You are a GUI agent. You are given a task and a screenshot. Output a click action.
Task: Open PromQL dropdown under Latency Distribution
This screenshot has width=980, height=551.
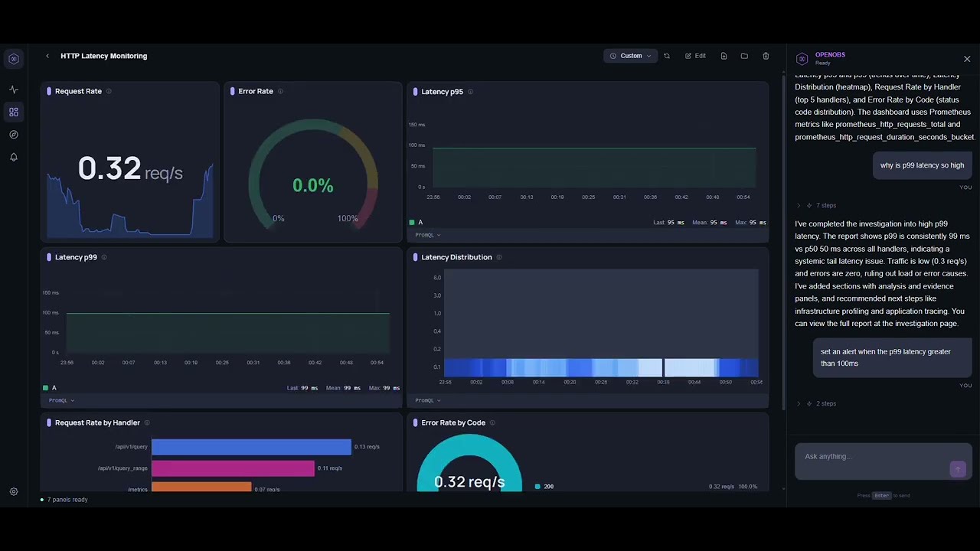[428, 400]
